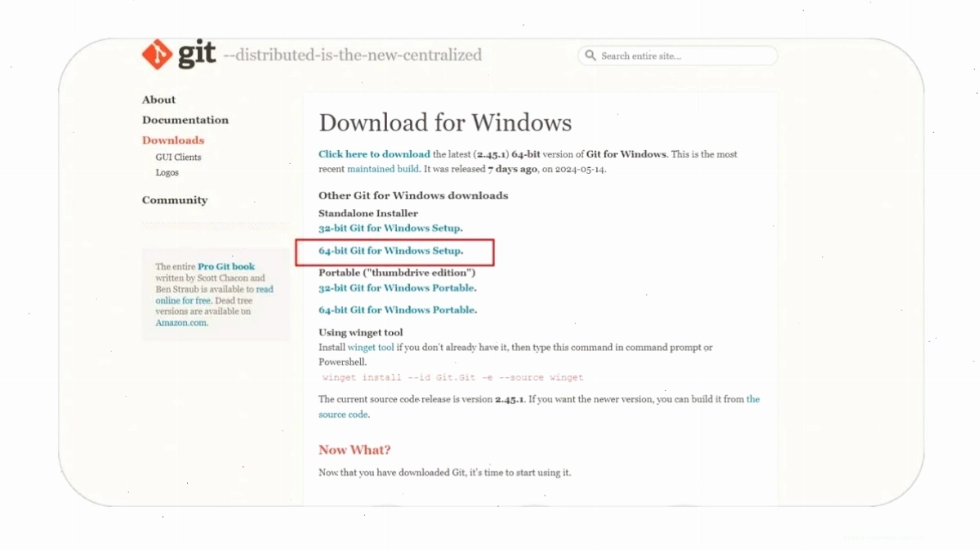
Task: Follow the 'winget tool' link
Action: coord(371,348)
